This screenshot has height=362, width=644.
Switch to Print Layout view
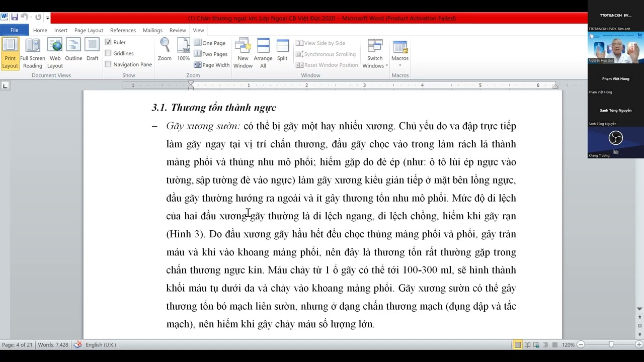click(10, 54)
